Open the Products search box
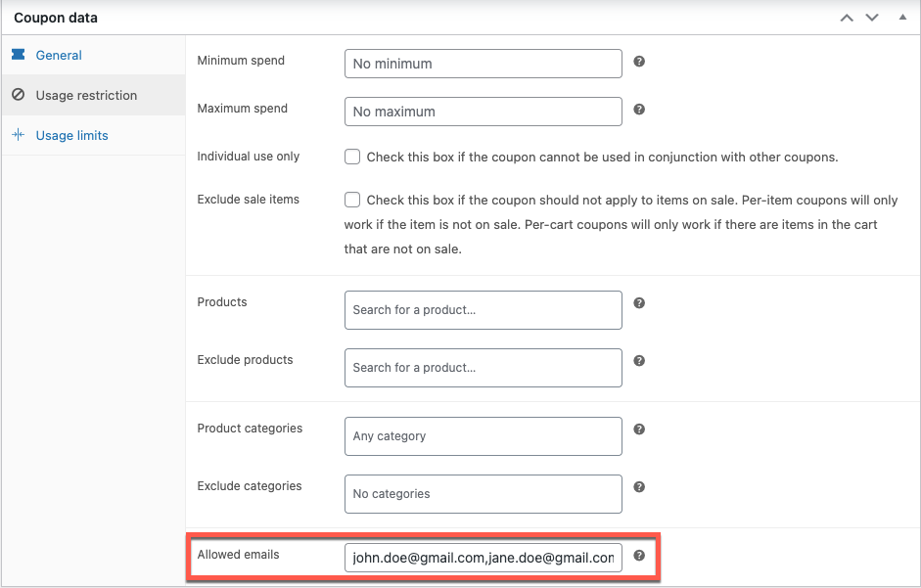921x588 pixels. [x=483, y=310]
